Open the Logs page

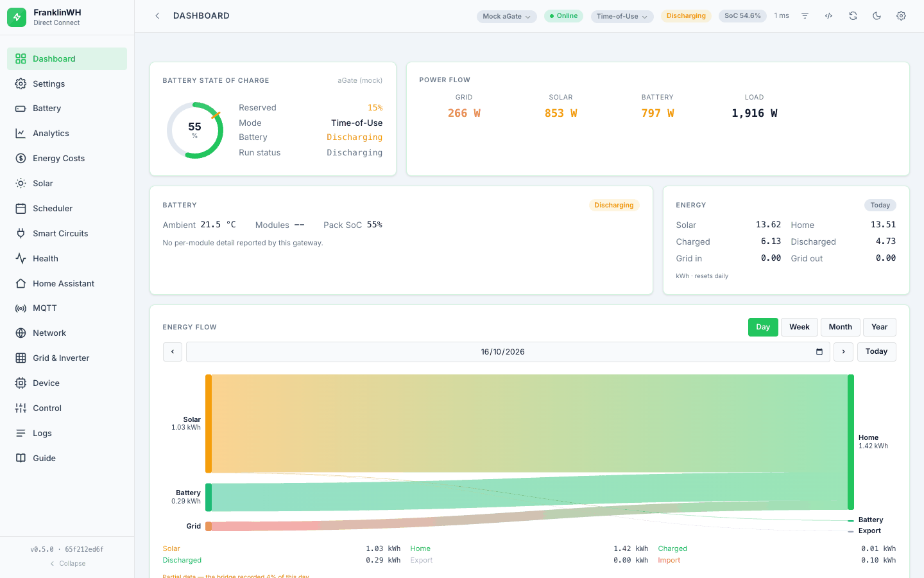(67, 433)
